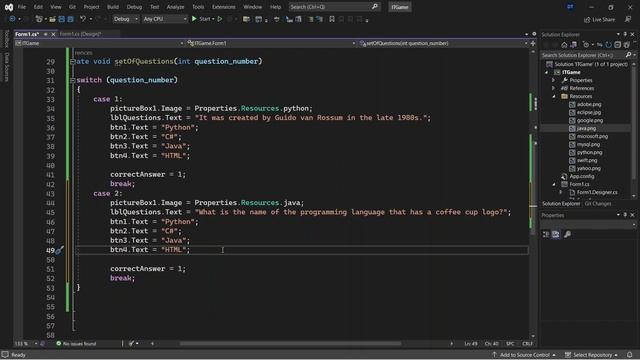Image resolution: width=640 pixels, height=360 pixels.
Task: Click Solution Explorer refresh icon
Action: point(608,44)
